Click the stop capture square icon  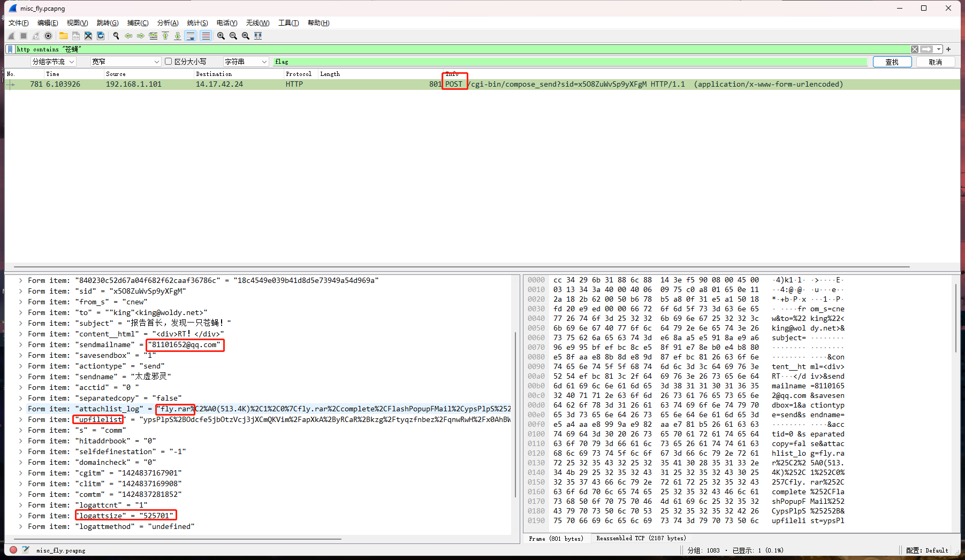(24, 36)
